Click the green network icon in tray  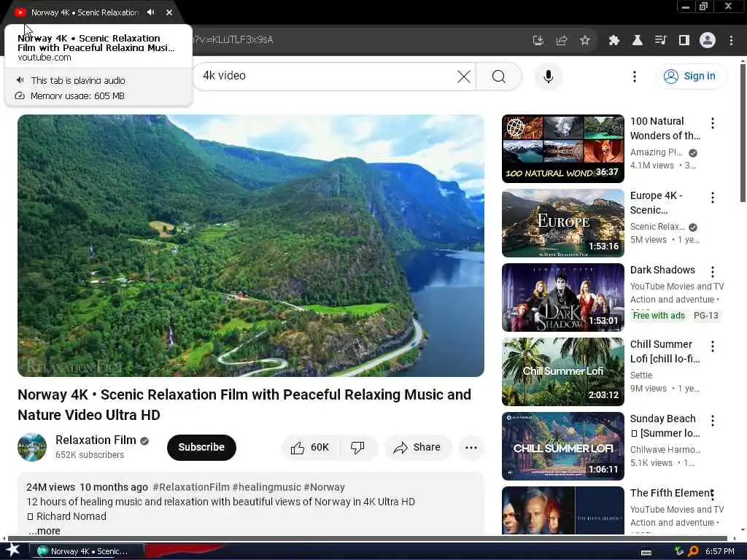pos(679,551)
